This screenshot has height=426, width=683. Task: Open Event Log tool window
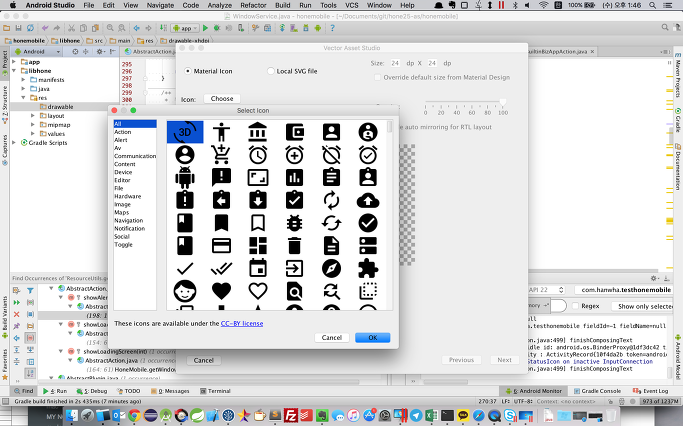(651, 391)
